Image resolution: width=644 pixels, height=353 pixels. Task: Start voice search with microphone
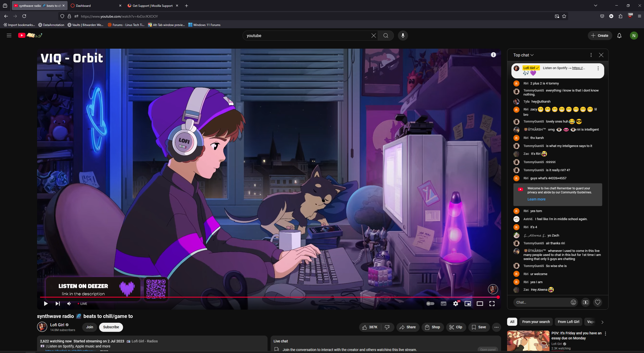403,36
